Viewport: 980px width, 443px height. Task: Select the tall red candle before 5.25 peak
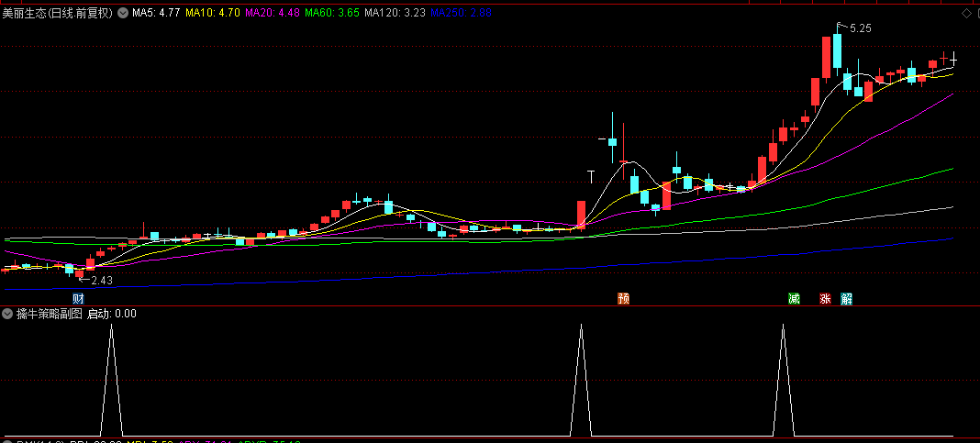[826, 58]
